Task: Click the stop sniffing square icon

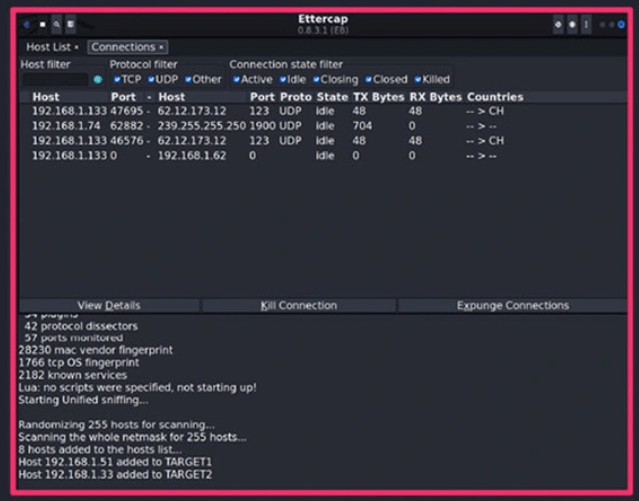Action: (x=42, y=24)
